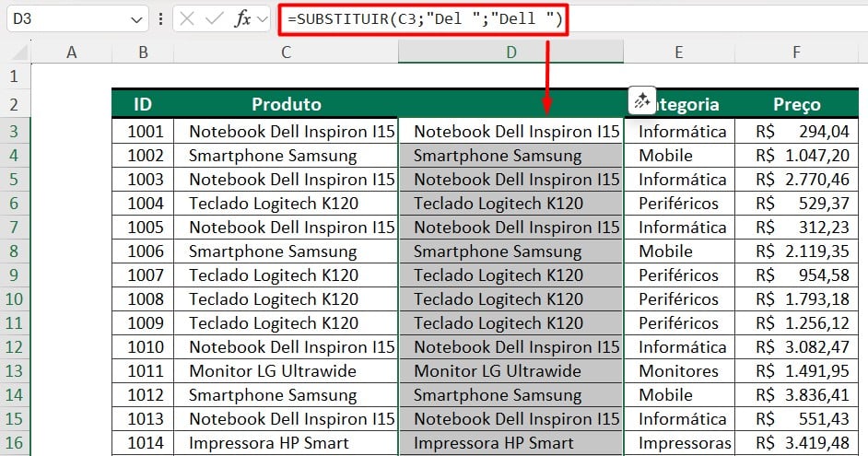This screenshot has width=868, height=456.
Task: Click ID cell 1004
Action: (143, 203)
